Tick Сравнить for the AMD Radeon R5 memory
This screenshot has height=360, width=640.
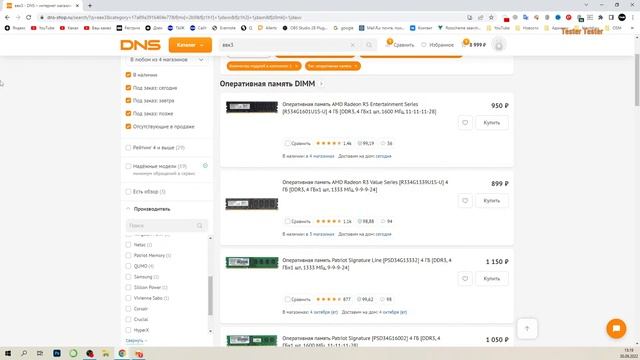coord(287,143)
